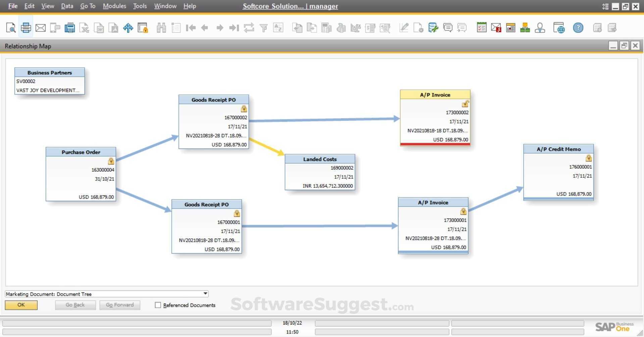Click the Go Back button
Screen dimensions: 644x337
pyautogui.click(x=75, y=305)
